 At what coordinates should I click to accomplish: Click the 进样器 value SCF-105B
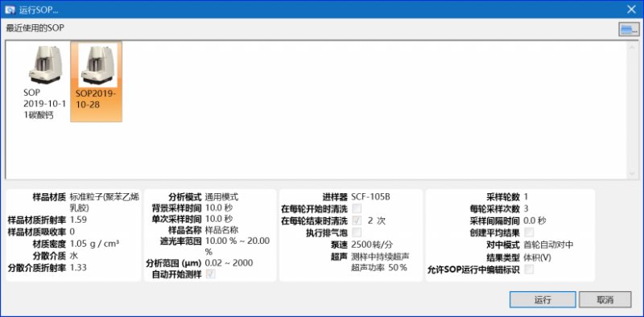(x=371, y=196)
